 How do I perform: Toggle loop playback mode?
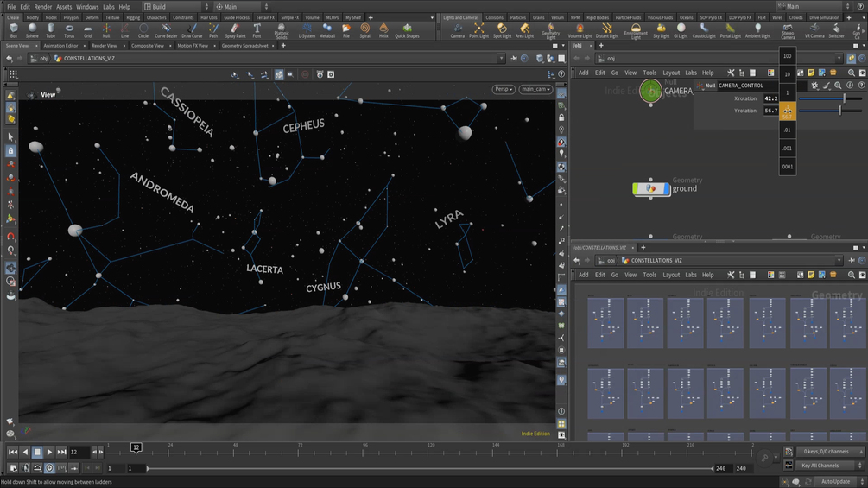click(x=37, y=468)
